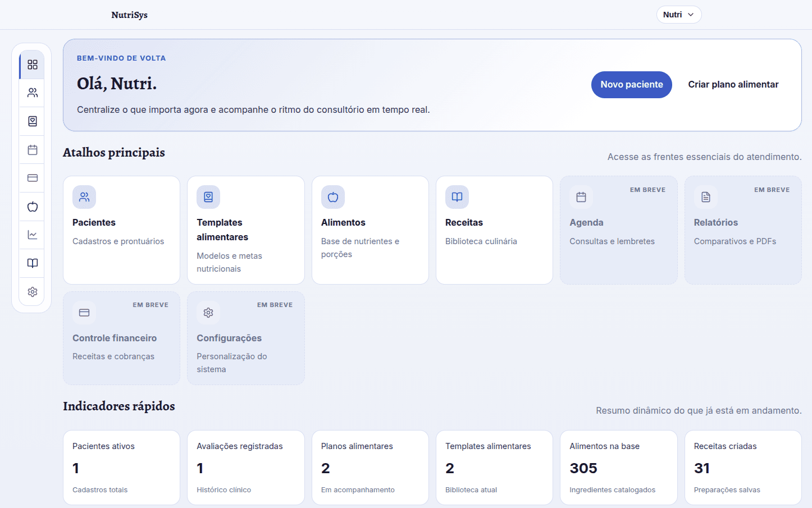The width and height of the screenshot is (812, 508).
Task: Click the settings gear at sidebar bottom
Action: 32,291
